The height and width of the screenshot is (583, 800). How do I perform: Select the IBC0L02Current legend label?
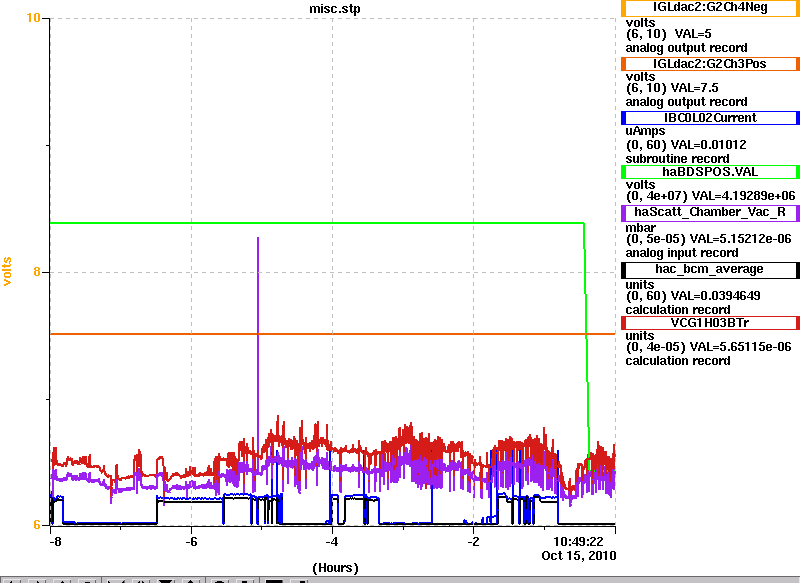coord(710,118)
